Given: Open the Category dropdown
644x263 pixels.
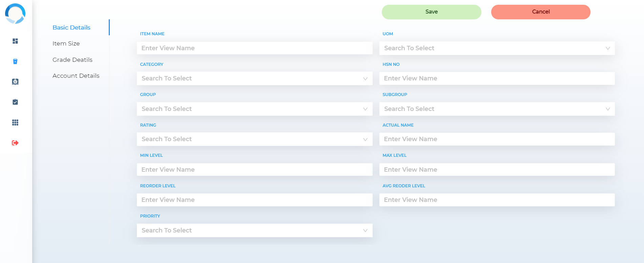Looking at the screenshot, I should [254, 78].
